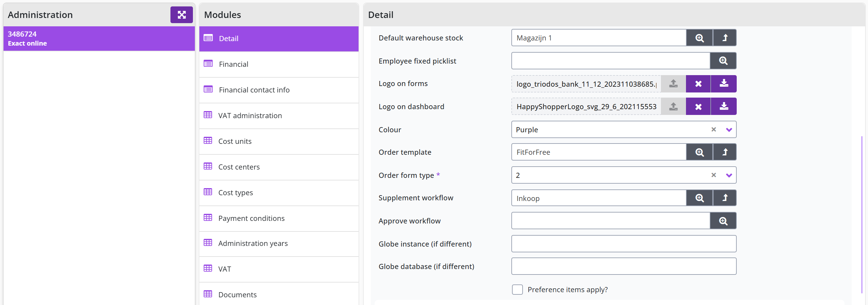Download the Logo on dashboard file

[x=724, y=107]
